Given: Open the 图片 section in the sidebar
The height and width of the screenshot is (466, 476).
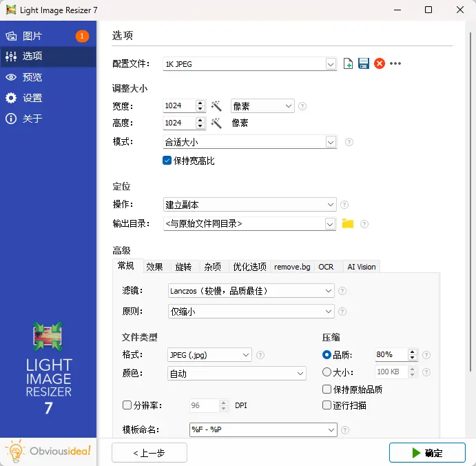Looking at the screenshot, I should pos(48,36).
